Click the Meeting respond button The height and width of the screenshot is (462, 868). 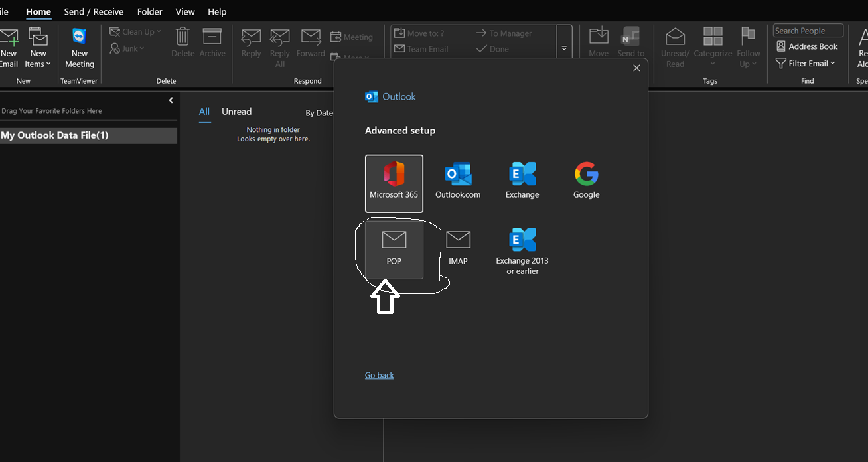tap(352, 37)
